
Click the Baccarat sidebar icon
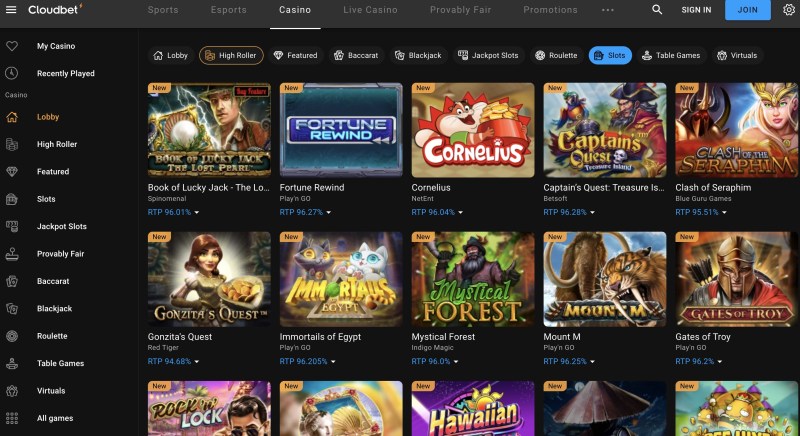pos(12,281)
